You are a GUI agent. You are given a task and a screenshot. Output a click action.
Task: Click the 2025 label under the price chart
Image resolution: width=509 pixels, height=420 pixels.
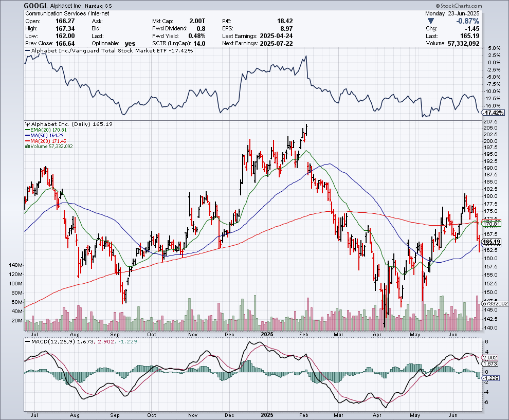coord(267,334)
